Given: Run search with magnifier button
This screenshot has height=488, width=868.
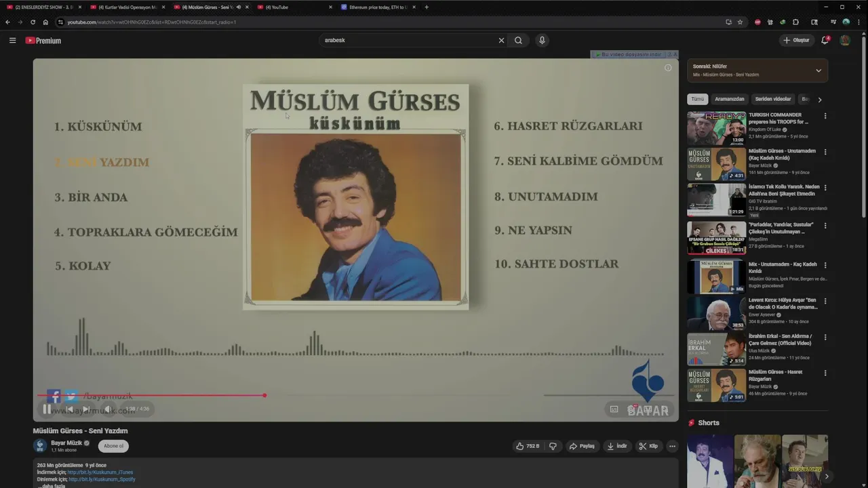Looking at the screenshot, I should (x=518, y=41).
